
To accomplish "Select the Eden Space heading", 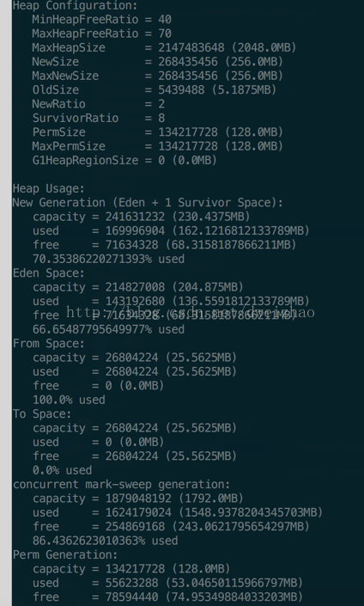I will click(49, 272).
